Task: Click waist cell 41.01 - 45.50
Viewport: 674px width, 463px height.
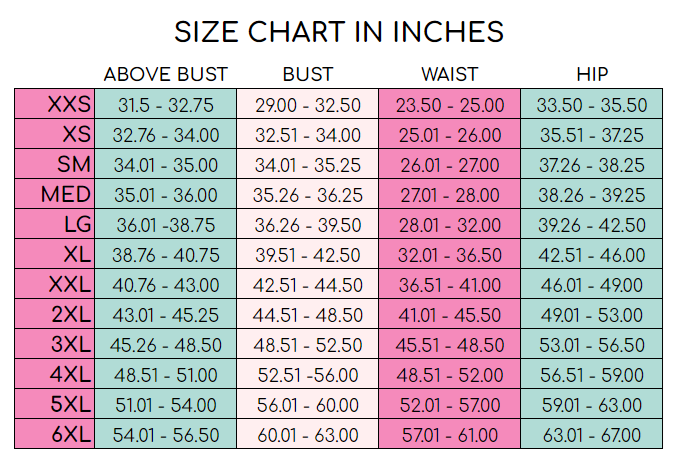Action: click(449, 315)
